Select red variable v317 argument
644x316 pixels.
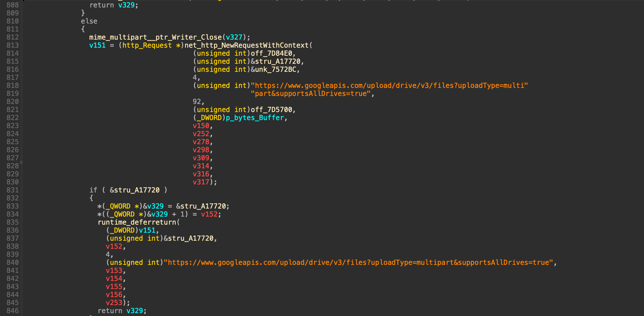point(201,182)
